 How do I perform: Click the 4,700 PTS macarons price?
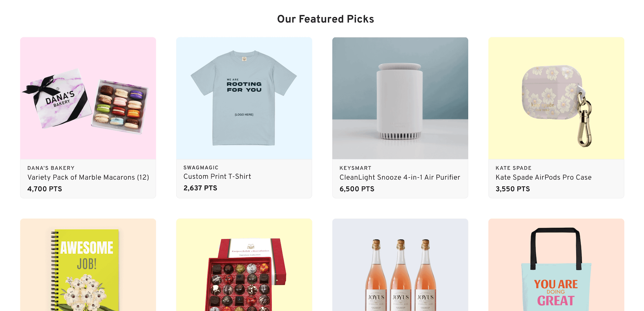coord(45,189)
